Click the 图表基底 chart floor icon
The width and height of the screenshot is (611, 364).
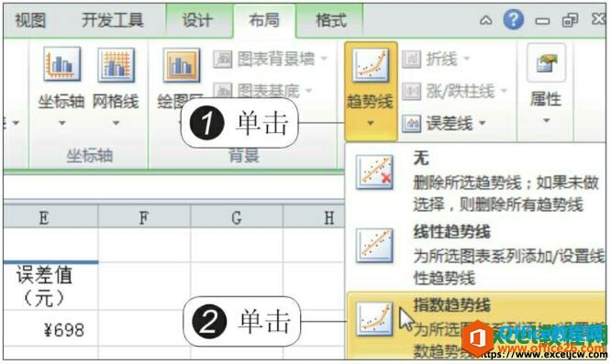tap(223, 90)
